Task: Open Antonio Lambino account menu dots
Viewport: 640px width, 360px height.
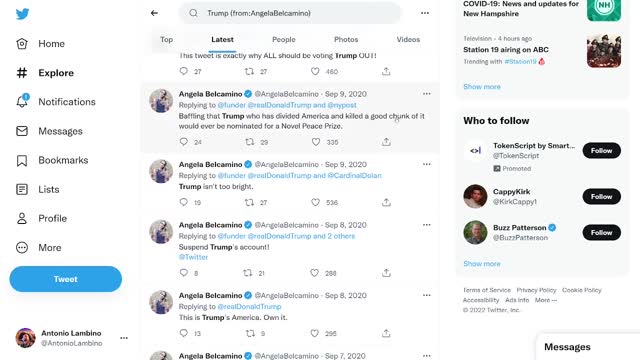Action: pyautogui.click(x=124, y=338)
